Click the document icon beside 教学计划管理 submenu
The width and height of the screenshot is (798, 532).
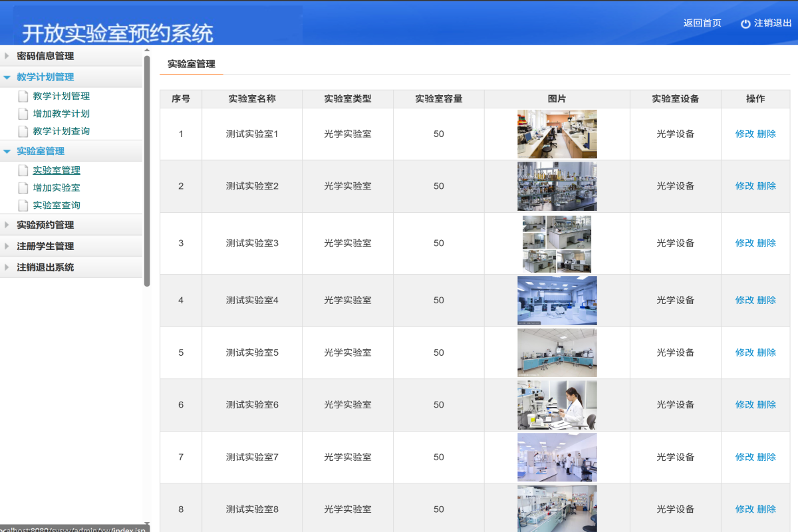(23, 95)
